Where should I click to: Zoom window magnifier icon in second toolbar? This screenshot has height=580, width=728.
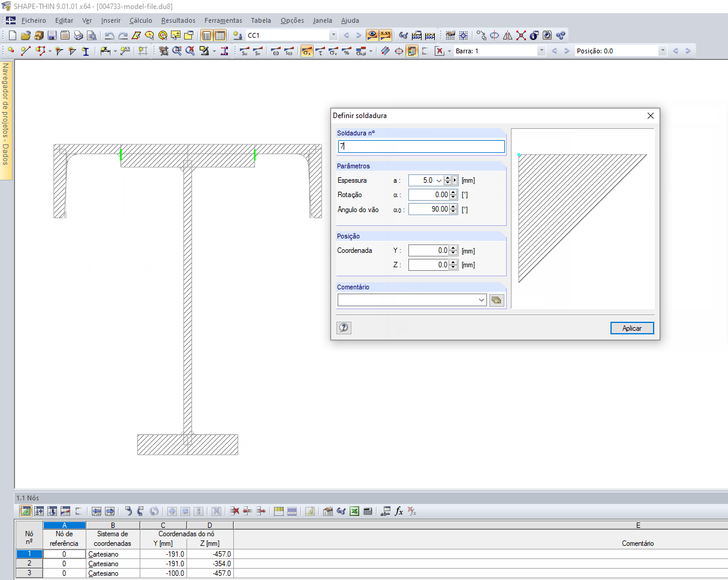click(178, 51)
